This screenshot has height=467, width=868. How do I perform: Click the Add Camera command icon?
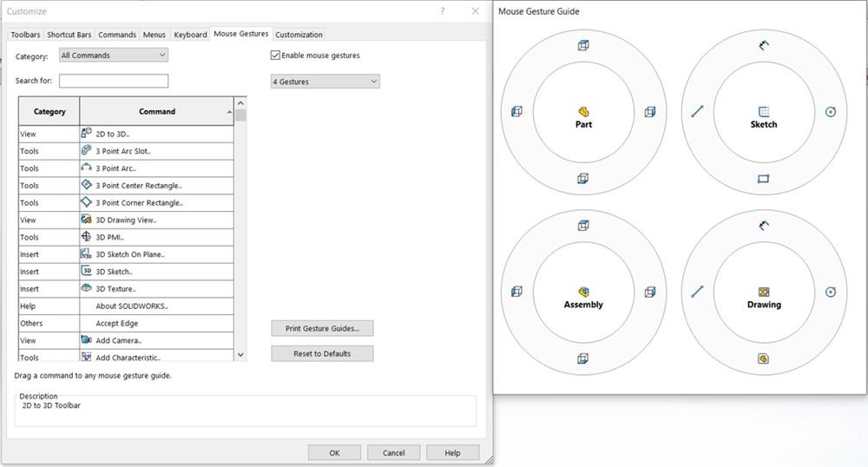[86, 339]
